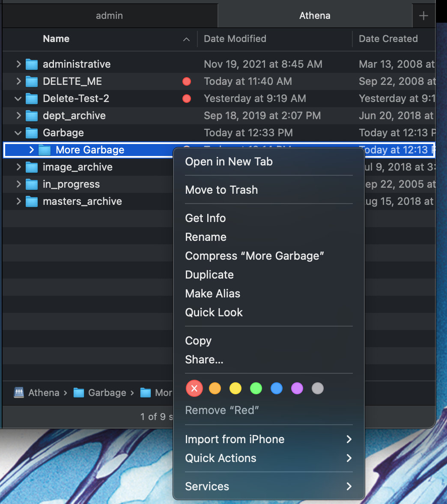Apply the gray tag color
Viewport: 447px width, 504px height.
coord(318,388)
